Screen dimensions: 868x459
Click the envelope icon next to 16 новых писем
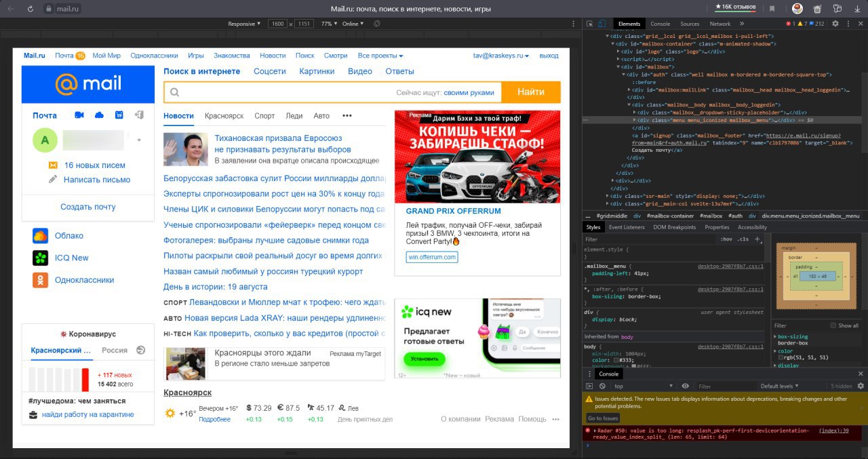click(53, 165)
